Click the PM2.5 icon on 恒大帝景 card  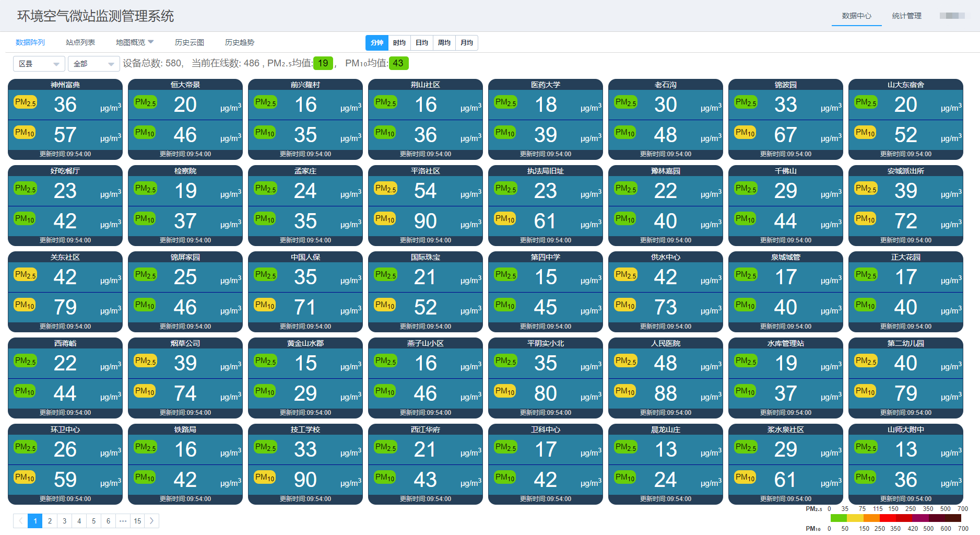coord(145,102)
